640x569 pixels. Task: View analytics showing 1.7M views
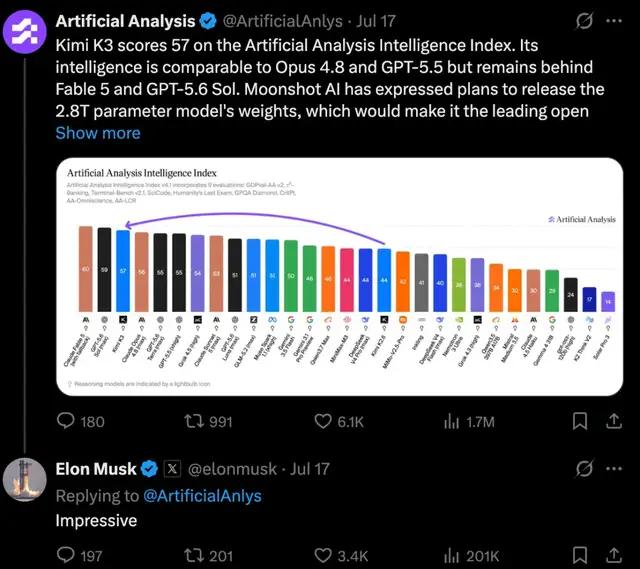[x=469, y=422]
